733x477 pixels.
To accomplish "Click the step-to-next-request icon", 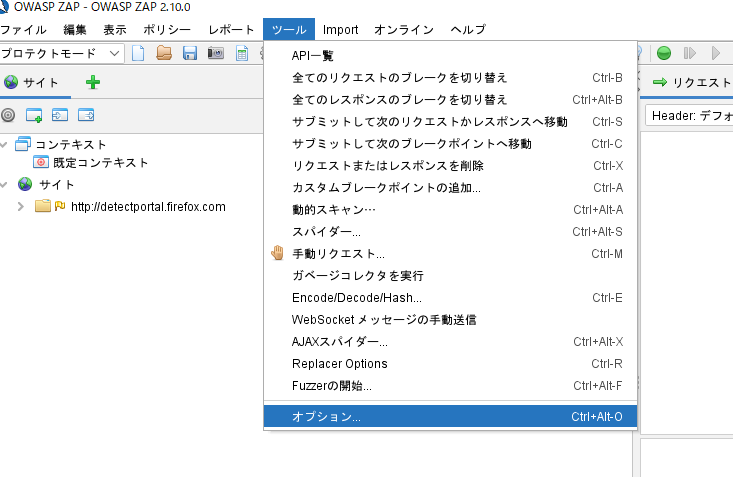I will point(690,53).
